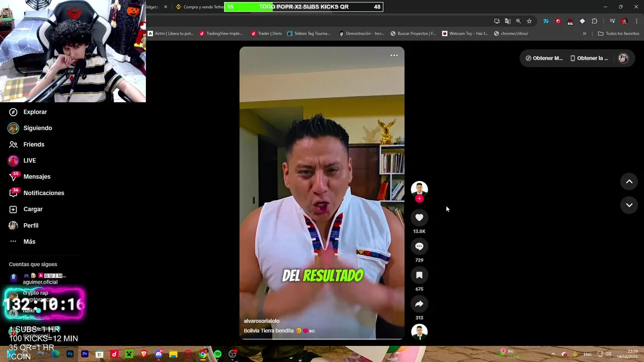The height and width of the screenshot is (362, 644).
Task: Open Mensajes inbox
Action: [x=30, y=176]
